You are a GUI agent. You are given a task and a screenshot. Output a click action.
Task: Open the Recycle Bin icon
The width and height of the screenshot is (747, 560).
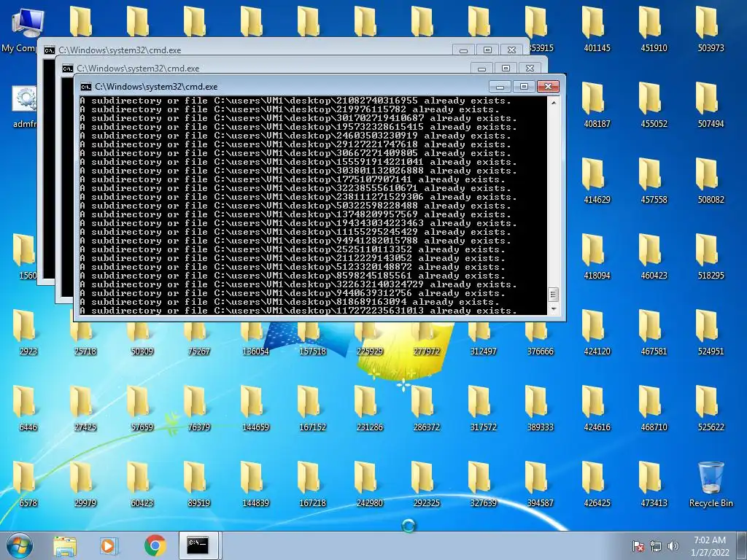point(711,484)
